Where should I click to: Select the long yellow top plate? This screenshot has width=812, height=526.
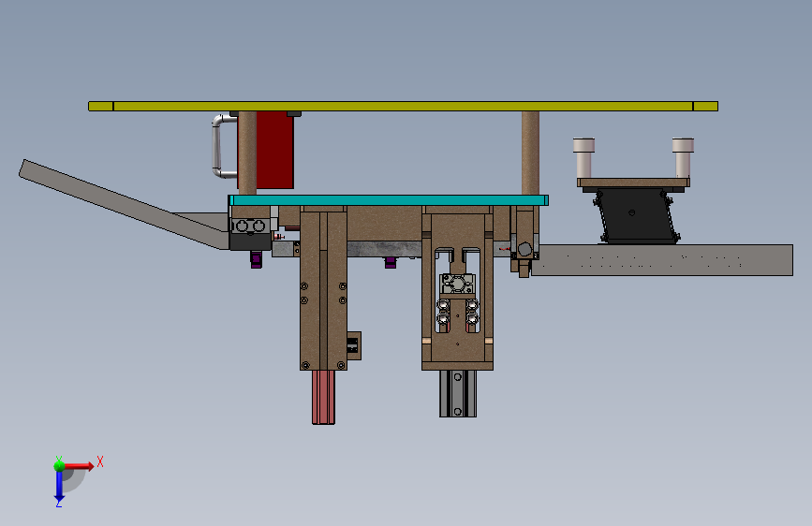coord(403,106)
